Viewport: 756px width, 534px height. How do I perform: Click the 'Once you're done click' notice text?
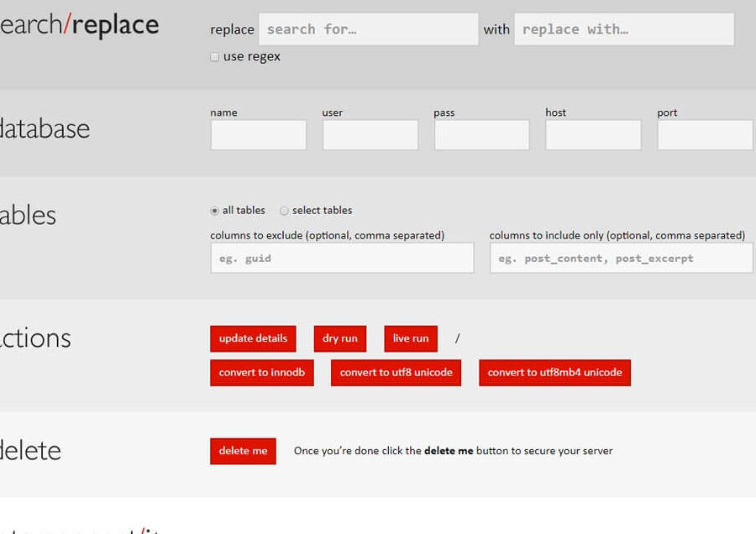click(x=454, y=451)
